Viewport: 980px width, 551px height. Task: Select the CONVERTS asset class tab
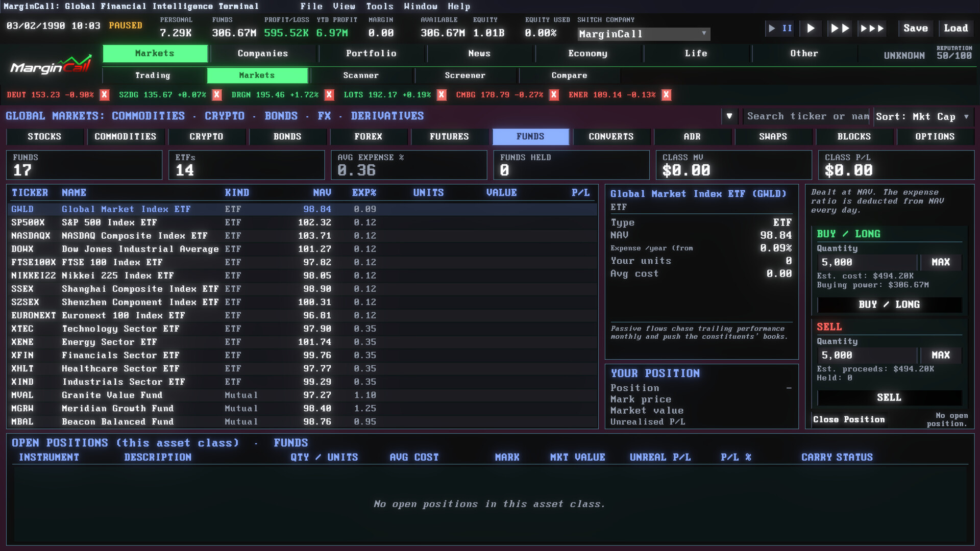pos(611,137)
